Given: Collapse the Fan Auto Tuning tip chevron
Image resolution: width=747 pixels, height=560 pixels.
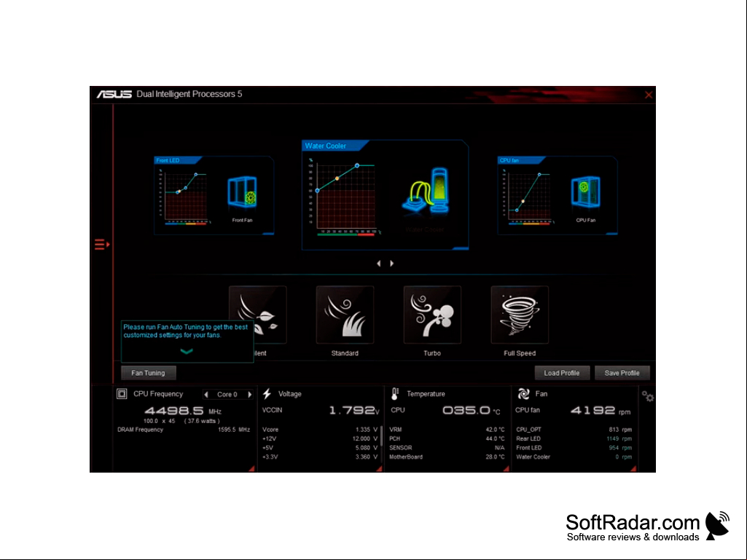Looking at the screenshot, I should (x=187, y=352).
